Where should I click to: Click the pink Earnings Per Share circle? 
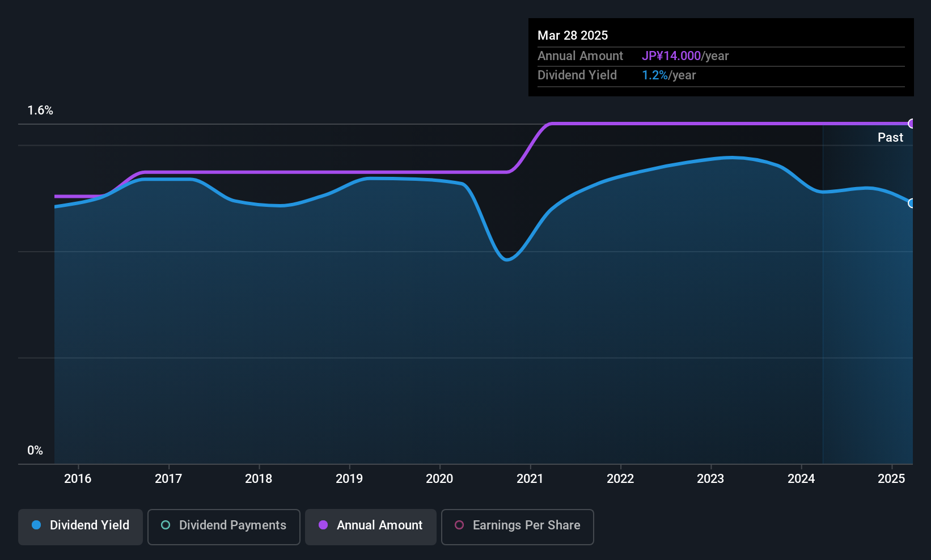(x=459, y=525)
